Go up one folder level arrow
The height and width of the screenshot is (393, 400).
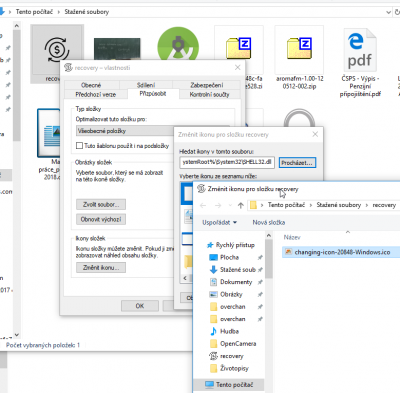pos(241,205)
